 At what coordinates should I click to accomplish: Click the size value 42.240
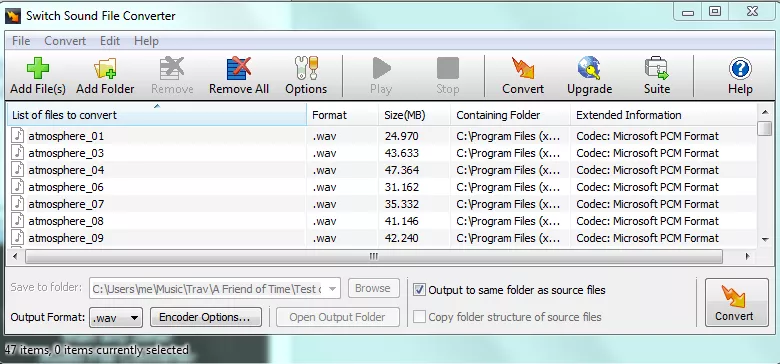[401, 238]
